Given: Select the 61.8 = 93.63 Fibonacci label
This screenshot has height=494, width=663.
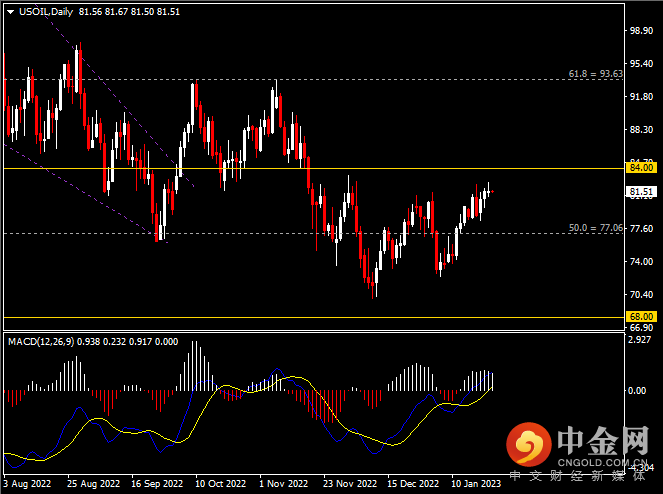Looking at the screenshot, I should tap(595, 74).
